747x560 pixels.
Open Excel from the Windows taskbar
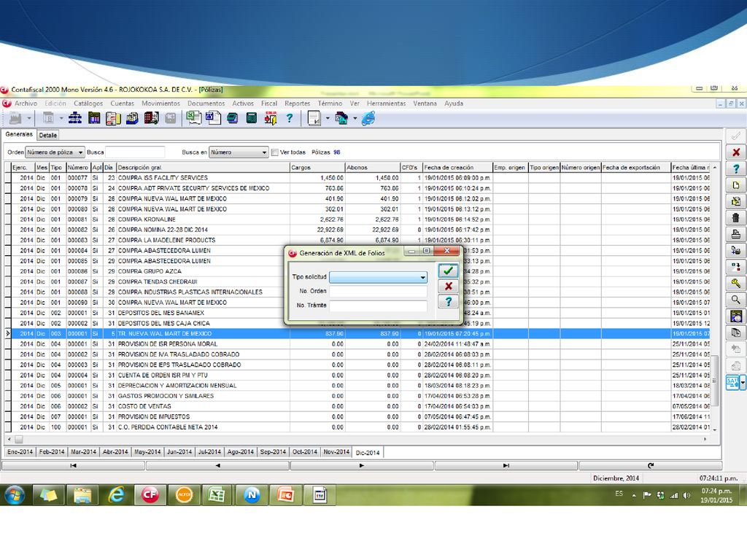[217, 495]
